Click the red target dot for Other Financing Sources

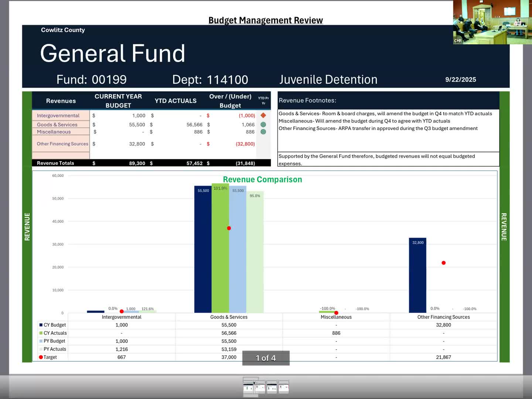(444, 263)
